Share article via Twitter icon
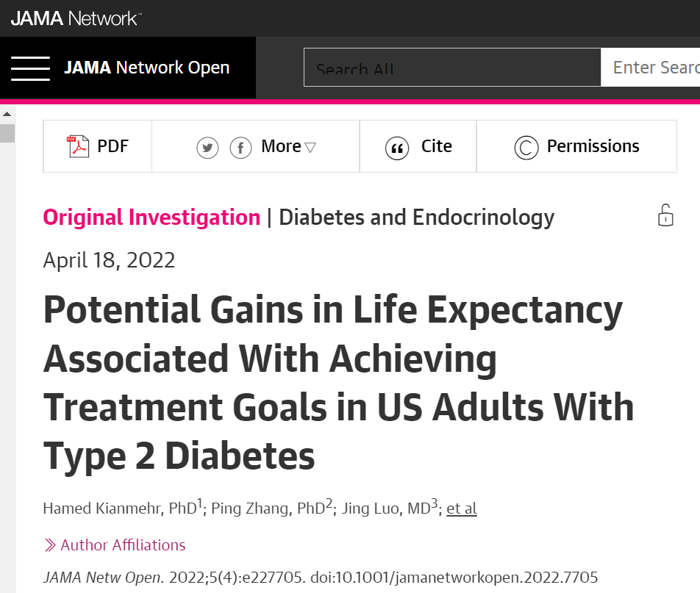The image size is (700, 593). click(x=207, y=148)
